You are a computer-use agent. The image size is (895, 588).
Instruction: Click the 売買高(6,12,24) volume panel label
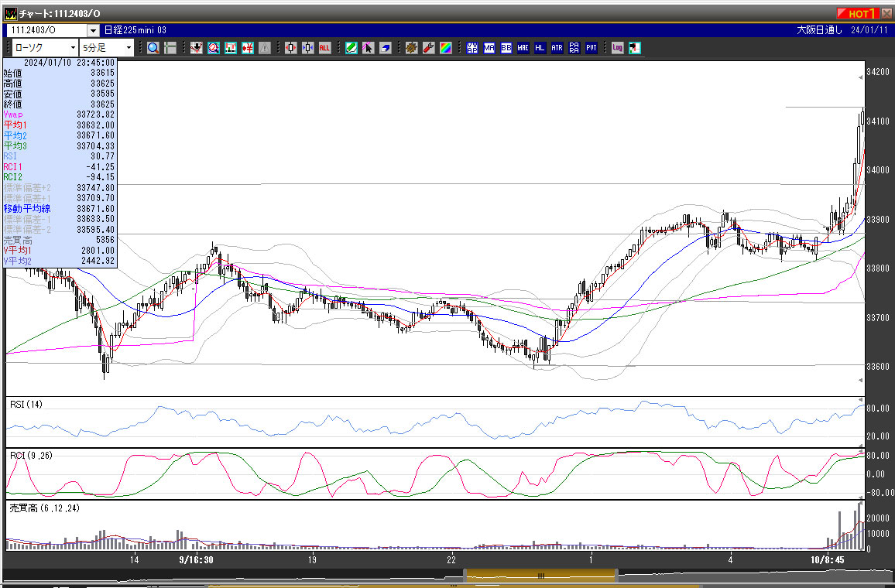point(45,508)
